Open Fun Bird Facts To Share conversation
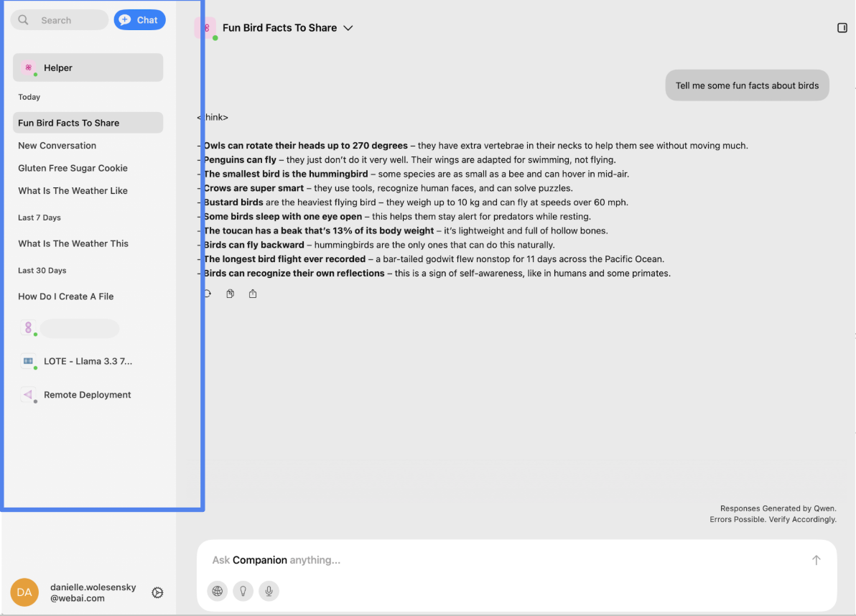 click(88, 123)
